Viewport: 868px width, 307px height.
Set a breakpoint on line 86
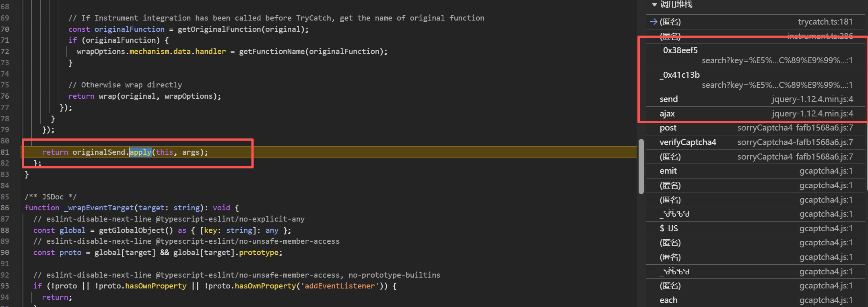5,207
